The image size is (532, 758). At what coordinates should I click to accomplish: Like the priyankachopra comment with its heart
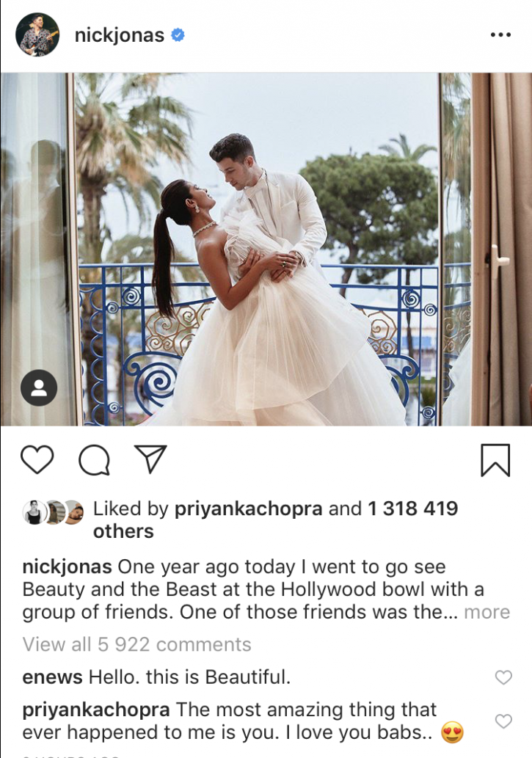pos(503,721)
